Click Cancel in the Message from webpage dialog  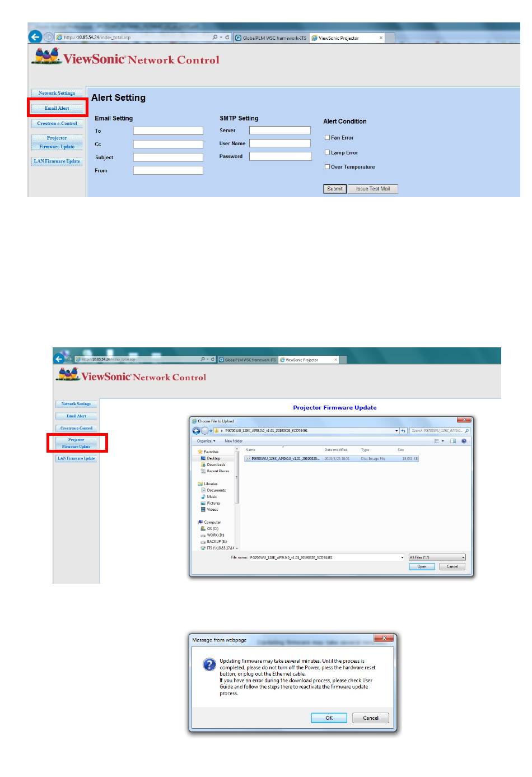(x=371, y=718)
